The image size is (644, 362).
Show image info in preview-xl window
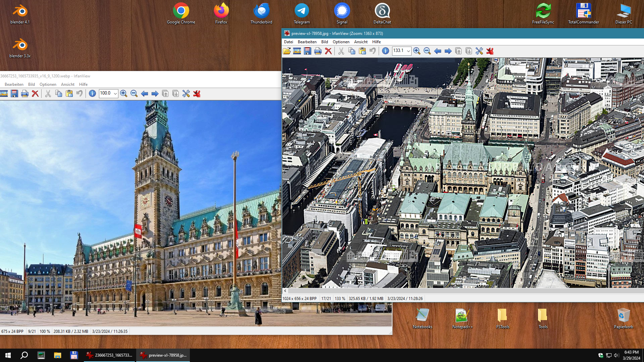[x=385, y=51]
